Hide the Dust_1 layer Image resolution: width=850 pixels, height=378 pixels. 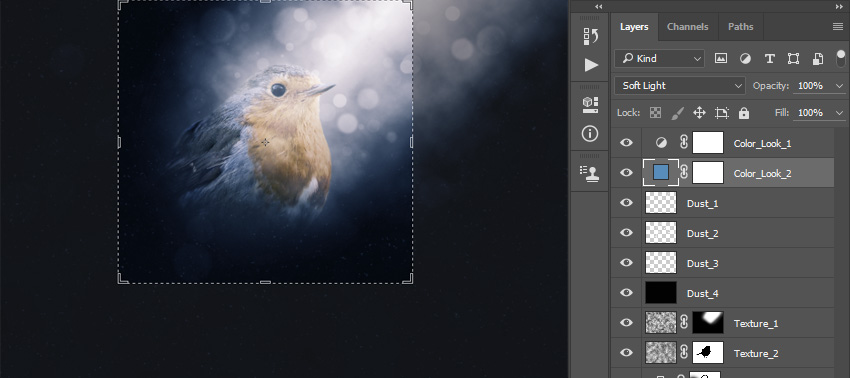pos(626,203)
